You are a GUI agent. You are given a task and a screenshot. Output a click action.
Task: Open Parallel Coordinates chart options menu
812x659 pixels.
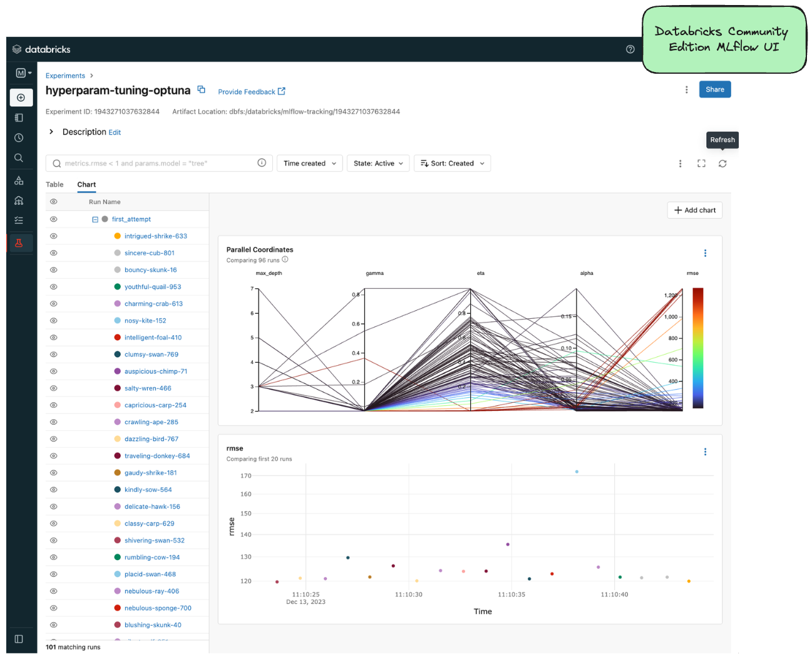706,253
